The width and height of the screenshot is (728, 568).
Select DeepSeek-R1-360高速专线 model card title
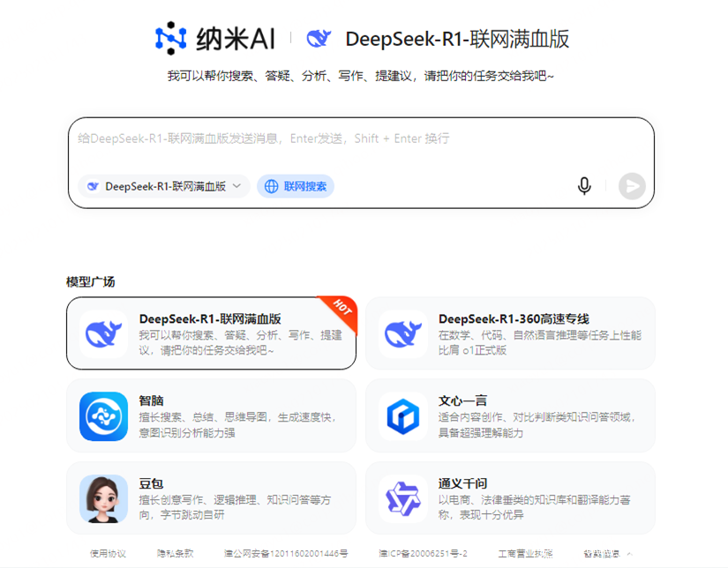[x=514, y=318]
